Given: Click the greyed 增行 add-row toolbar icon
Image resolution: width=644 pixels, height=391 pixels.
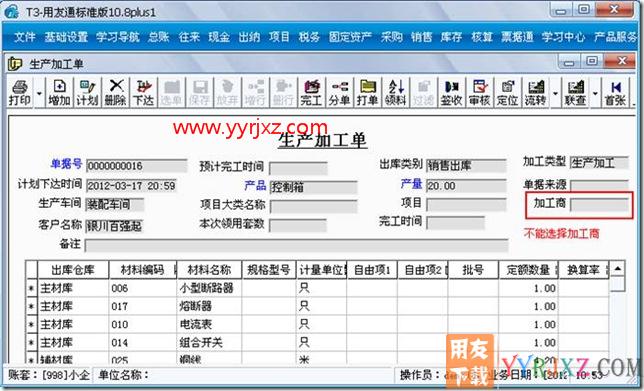Looking at the screenshot, I should point(255,93).
